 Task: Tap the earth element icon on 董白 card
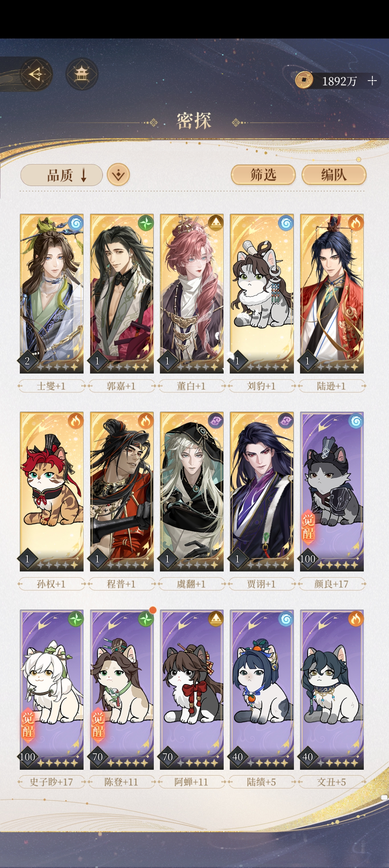click(x=216, y=223)
